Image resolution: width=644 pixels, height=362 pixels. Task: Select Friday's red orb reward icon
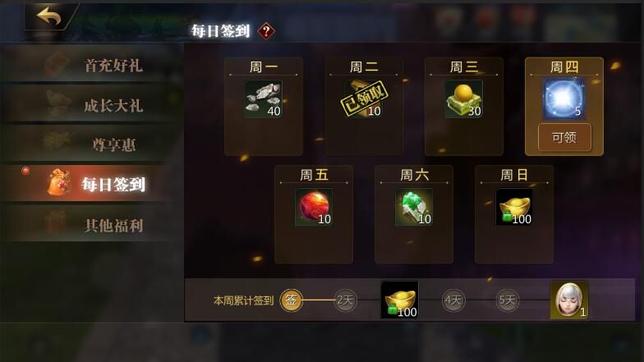[314, 207]
